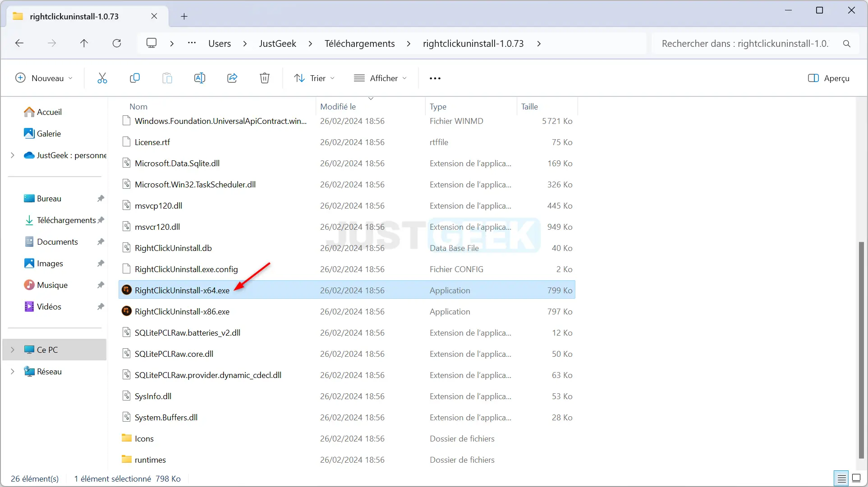Switch to details view in status bar
The width and height of the screenshot is (868, 487).
841,478
